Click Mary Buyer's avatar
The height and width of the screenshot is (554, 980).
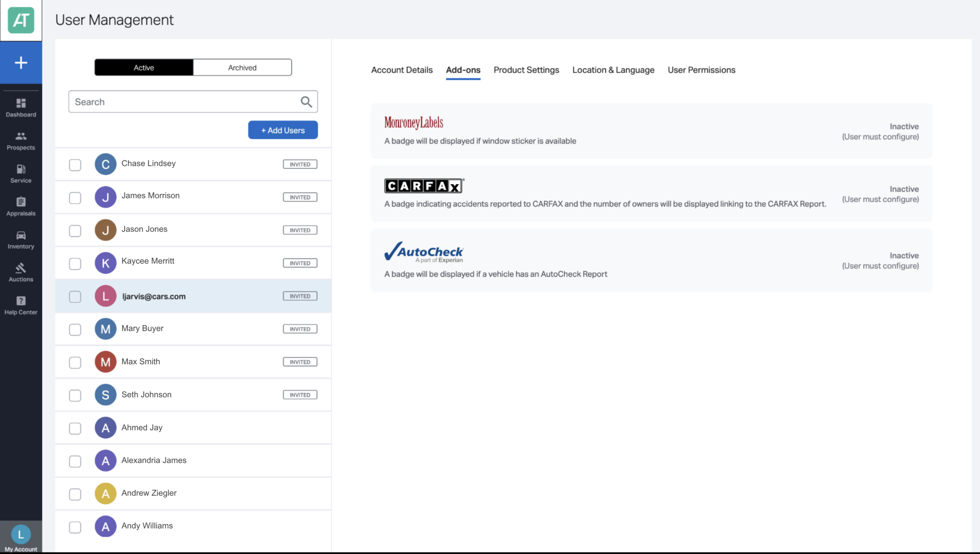click(x=106, y=329)
